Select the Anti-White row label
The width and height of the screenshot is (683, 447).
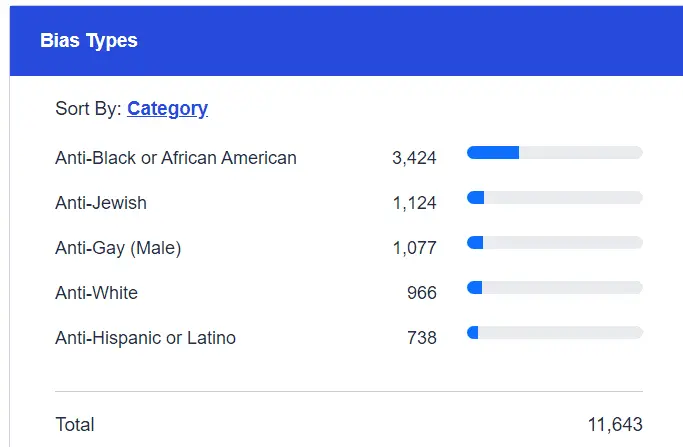(x=97, y=293)
